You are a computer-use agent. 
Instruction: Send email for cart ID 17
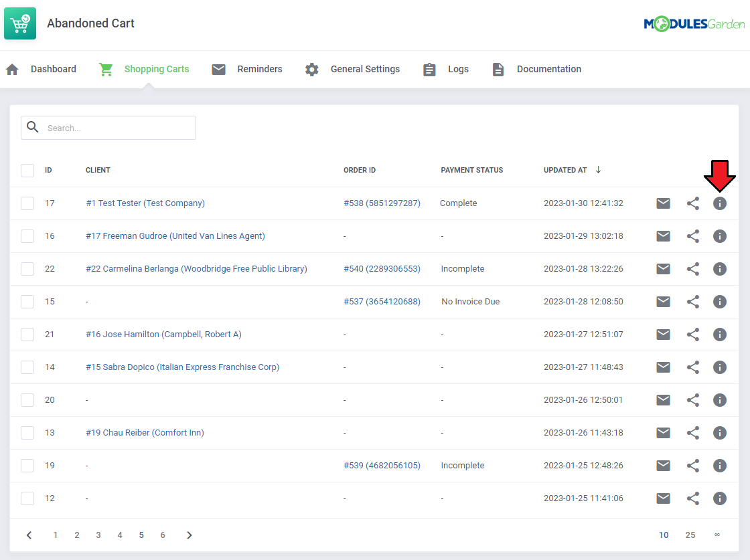pyautogui.click(x=663, y=203)
